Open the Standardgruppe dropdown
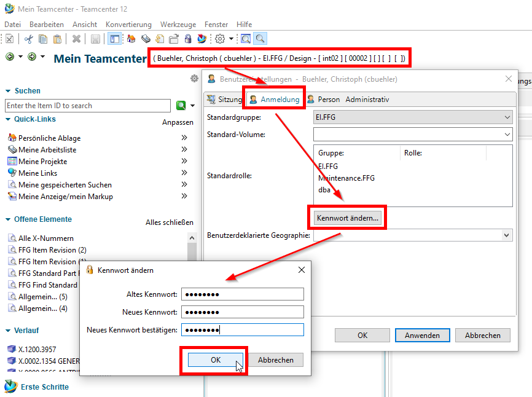The height and width of the screenshot is (397, 532). click(x=507, y=117)
